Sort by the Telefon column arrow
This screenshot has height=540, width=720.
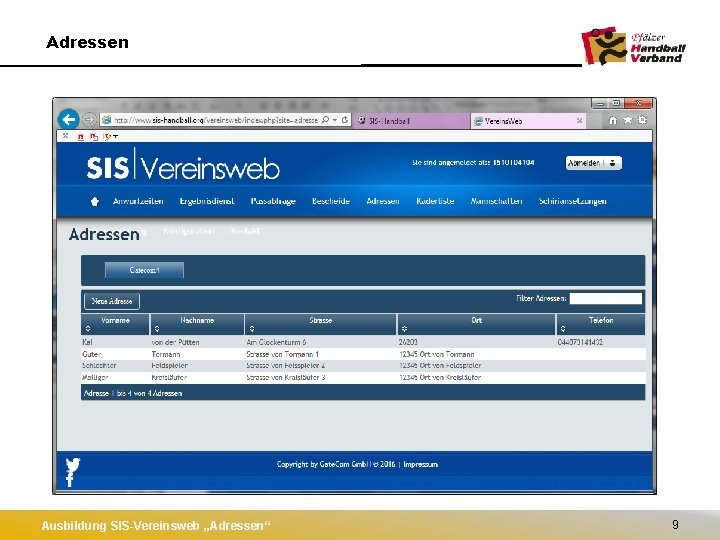(563, 329)
